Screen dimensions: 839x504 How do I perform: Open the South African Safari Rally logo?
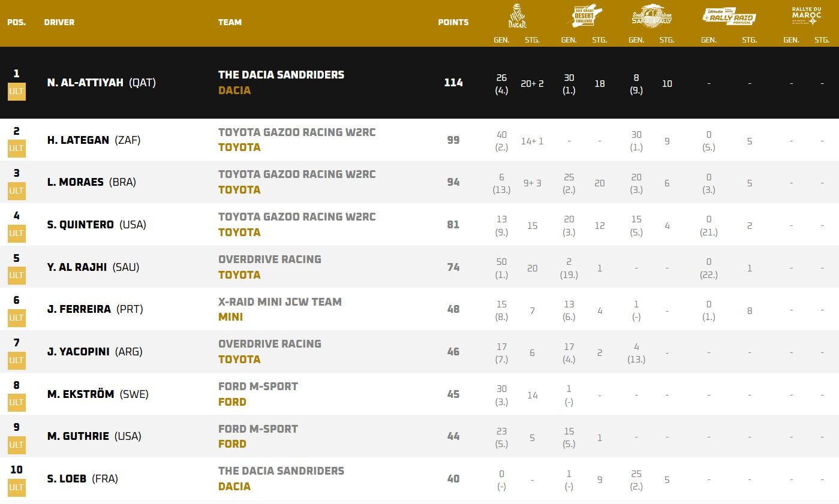pyautogui.click(x=651, y=16)
